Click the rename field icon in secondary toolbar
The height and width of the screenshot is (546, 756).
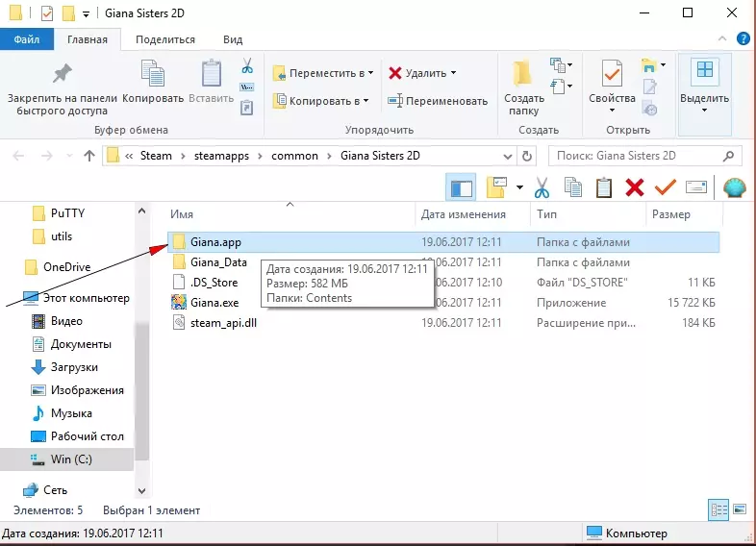[696, 187]
